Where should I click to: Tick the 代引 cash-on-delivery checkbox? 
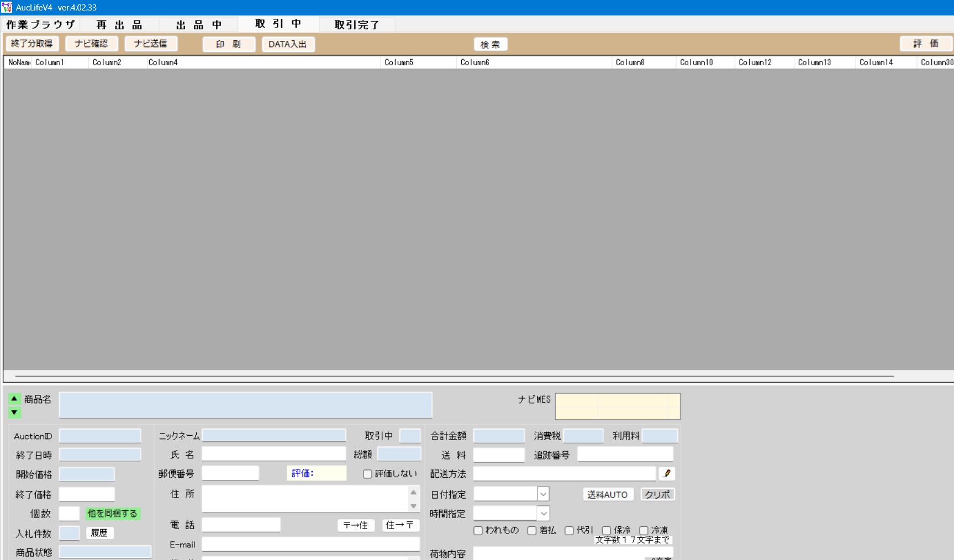569,530
